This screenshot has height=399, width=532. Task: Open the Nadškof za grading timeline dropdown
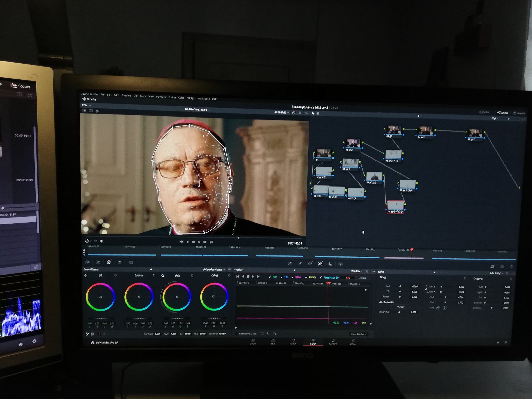pyautogui.click(x=197, y=109)
